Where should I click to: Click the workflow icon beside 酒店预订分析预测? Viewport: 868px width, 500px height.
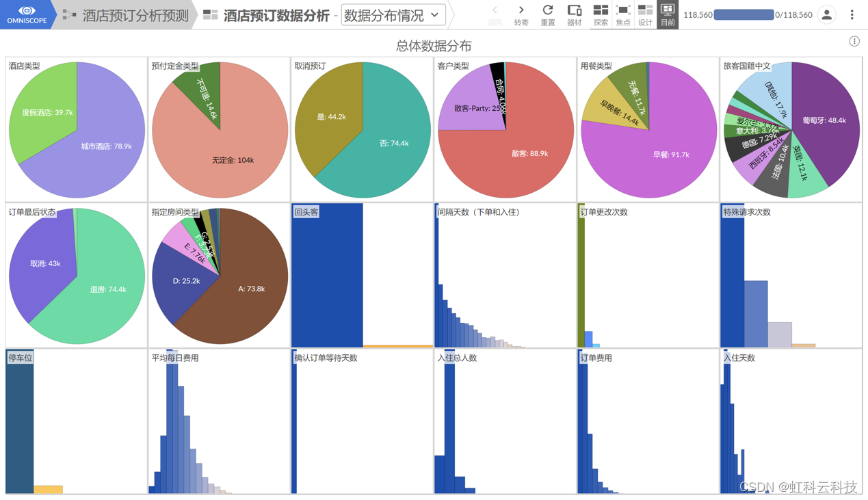click(x=69, y=14)
